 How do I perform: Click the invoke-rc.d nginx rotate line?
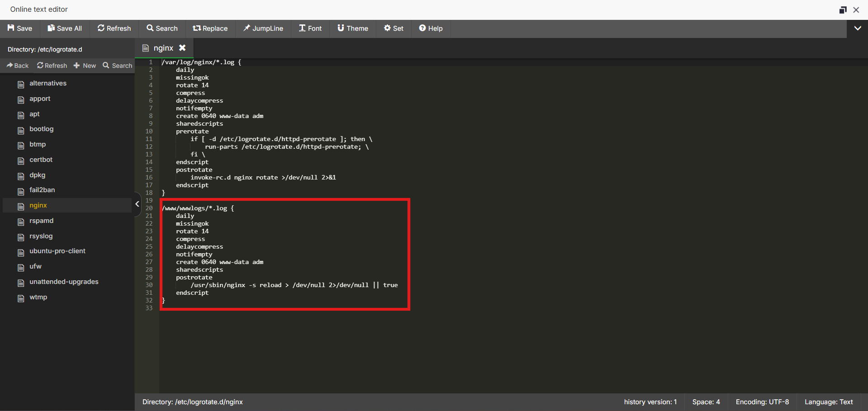[263, 177]
